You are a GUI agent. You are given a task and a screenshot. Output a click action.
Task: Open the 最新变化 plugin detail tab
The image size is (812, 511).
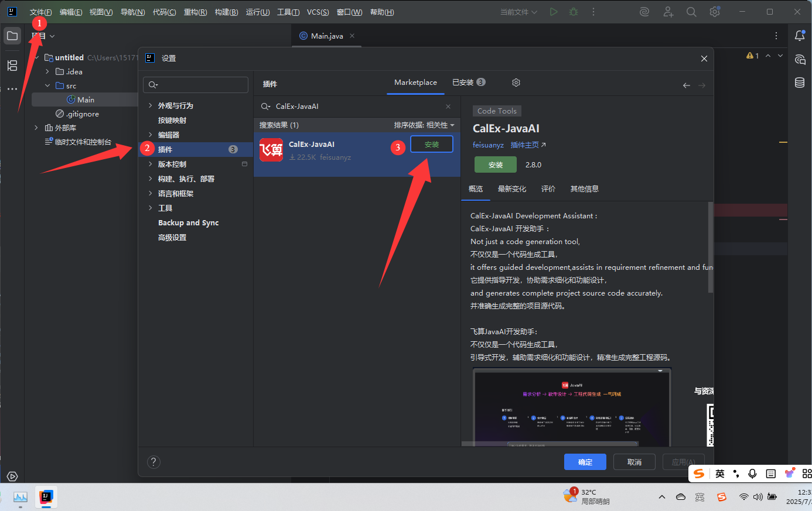(512, 188)
